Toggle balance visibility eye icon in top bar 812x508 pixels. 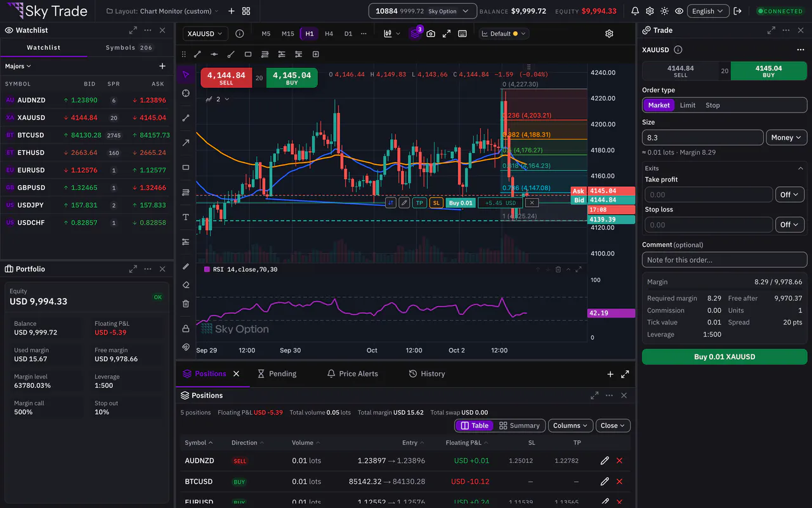pyautogui.click(x=679, y=11)
